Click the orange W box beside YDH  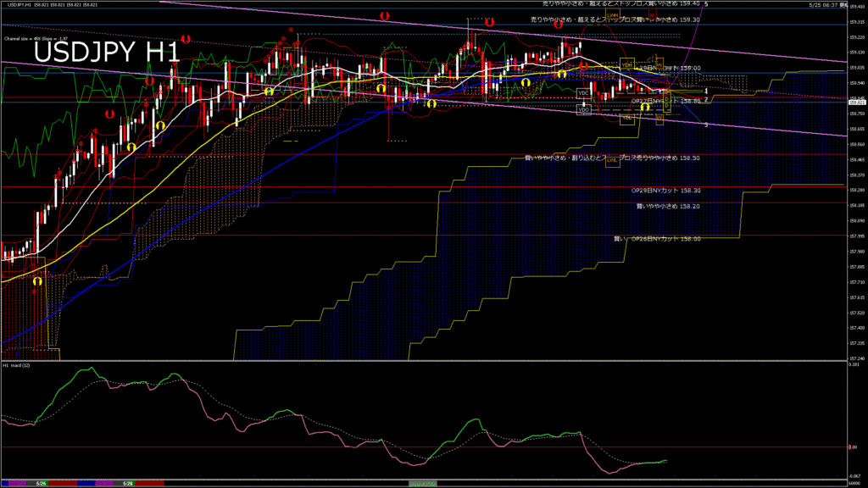659,64
